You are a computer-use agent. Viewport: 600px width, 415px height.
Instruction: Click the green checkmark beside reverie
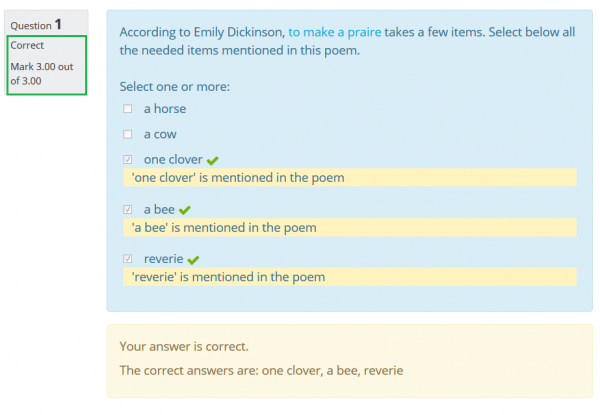coord(194,260)
